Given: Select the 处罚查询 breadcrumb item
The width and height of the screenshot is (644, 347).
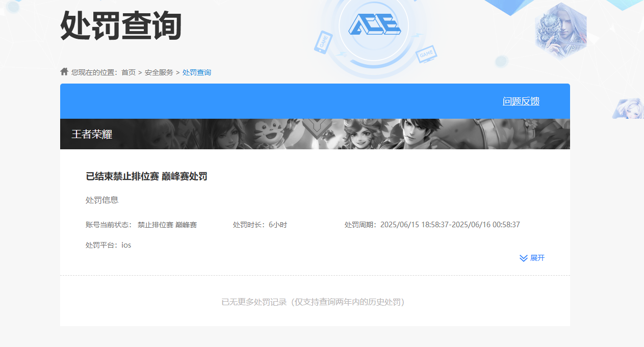Looking at the screenshot, I should [197, 72].
